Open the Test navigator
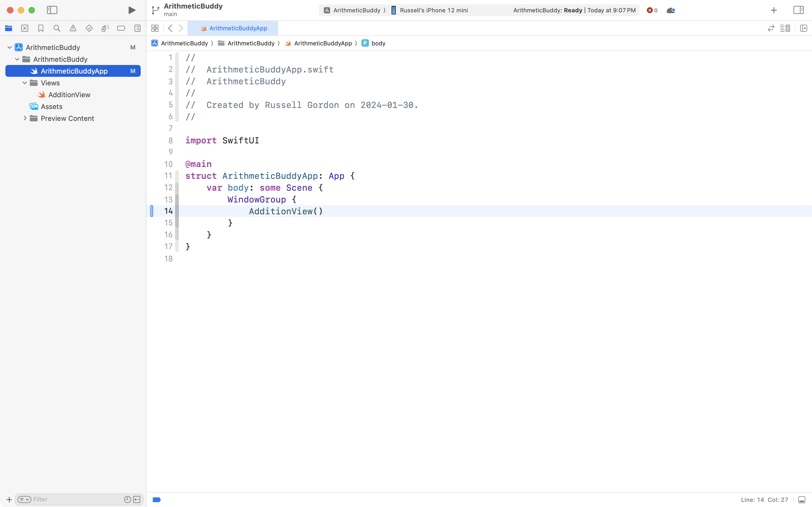Viewport: 812px width, 507px height. coord(89,28)
